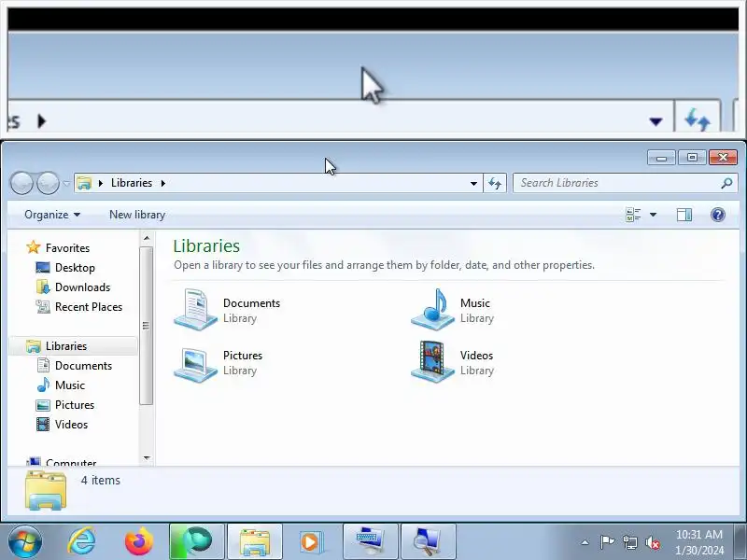
Task: Open address bar previous locations dropdown
Action: pos(473,183)
